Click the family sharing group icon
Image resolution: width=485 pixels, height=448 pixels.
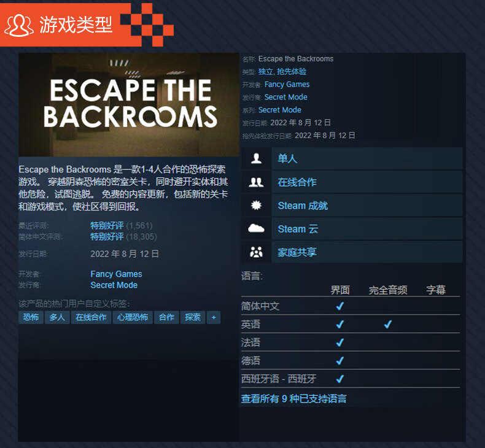pos(256,252)
